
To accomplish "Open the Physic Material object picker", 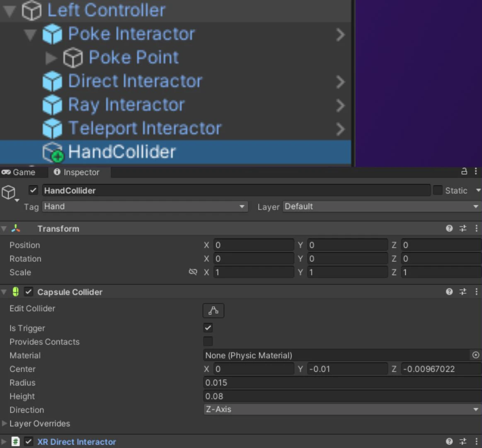I will coord(475,355).
